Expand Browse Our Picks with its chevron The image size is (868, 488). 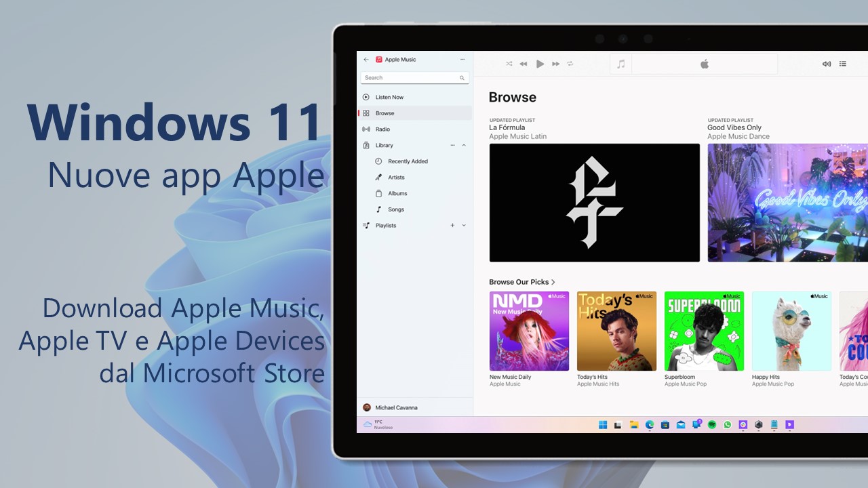[553, 282]
